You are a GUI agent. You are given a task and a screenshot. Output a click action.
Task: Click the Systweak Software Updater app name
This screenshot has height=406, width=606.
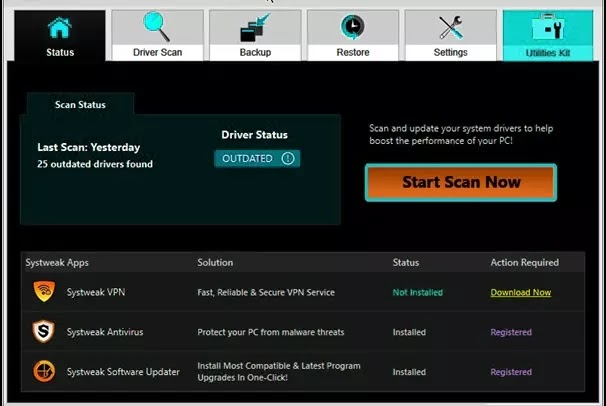click(123, 372)
